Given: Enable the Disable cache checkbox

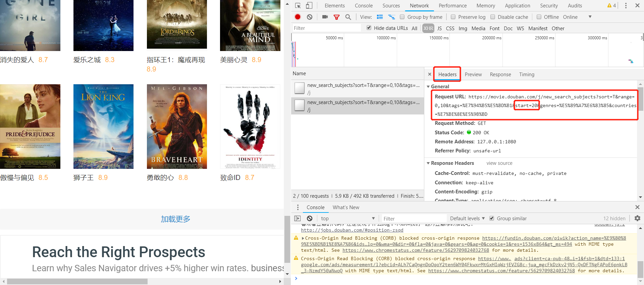Looking at the screenshot, I should point(493,17).
